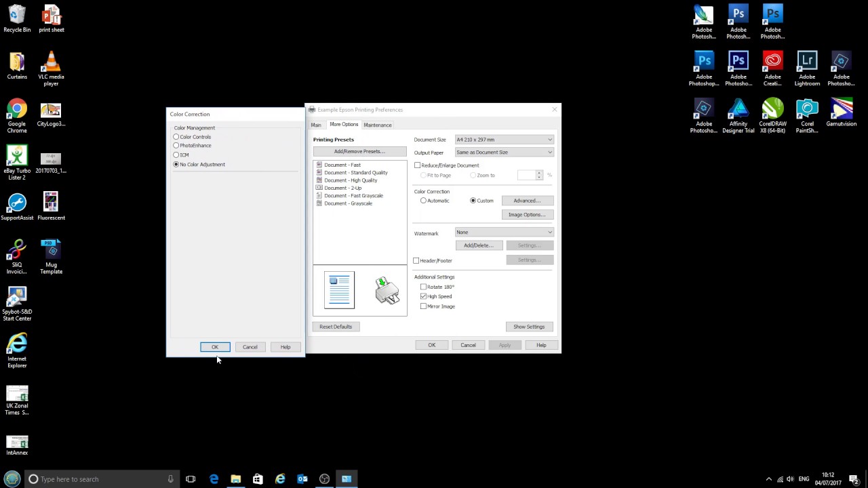Open SupportAssist desktop shortcut
Image resolution: width=868 pixels, height=488 pixels.
[x=17, y=207]
